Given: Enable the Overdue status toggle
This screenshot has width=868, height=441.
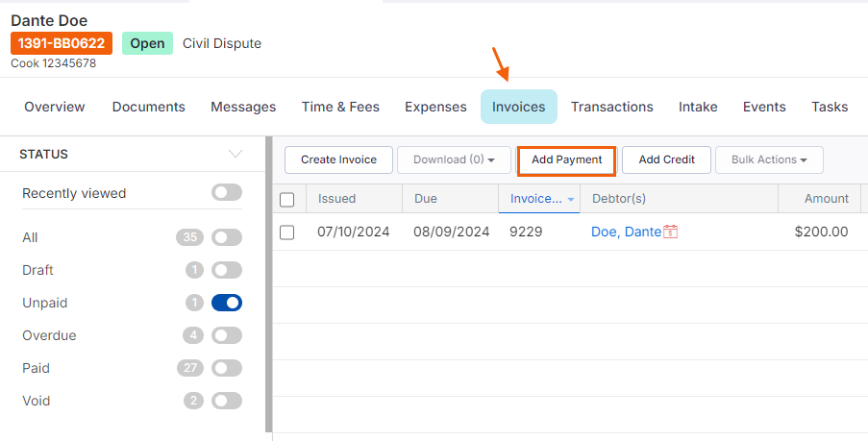Looking at the screenshot, I should tap(227, 335).
